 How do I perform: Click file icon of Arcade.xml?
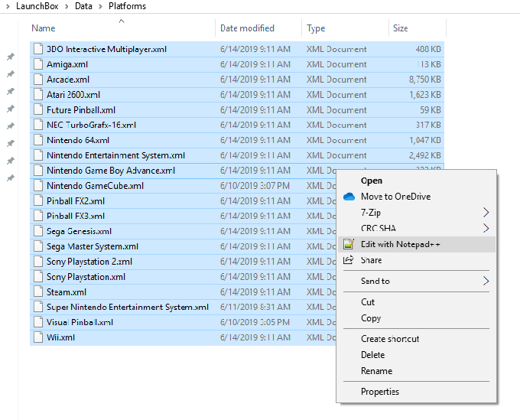pos(38,80)
